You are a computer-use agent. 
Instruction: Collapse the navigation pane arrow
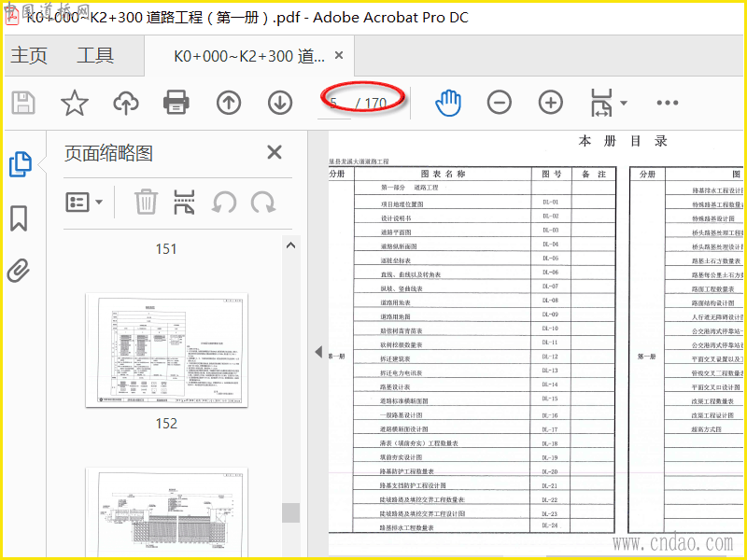tap(318, 353)
